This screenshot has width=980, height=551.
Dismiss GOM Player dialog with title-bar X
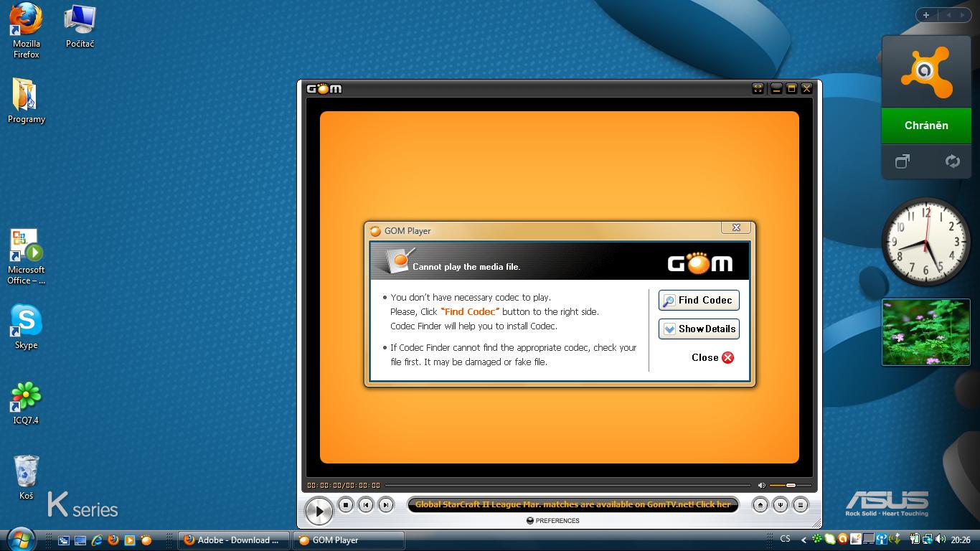tap(736, 227)
